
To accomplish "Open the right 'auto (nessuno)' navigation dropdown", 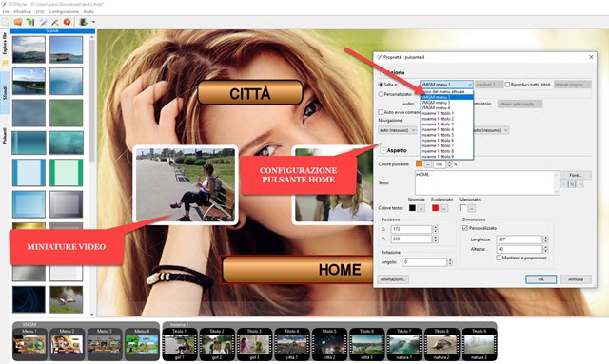I will (491, 130).
